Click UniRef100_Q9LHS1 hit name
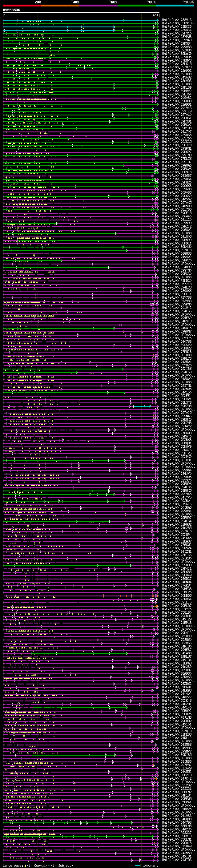This screenshot has width=197, height=868. (x=177, y=118)
